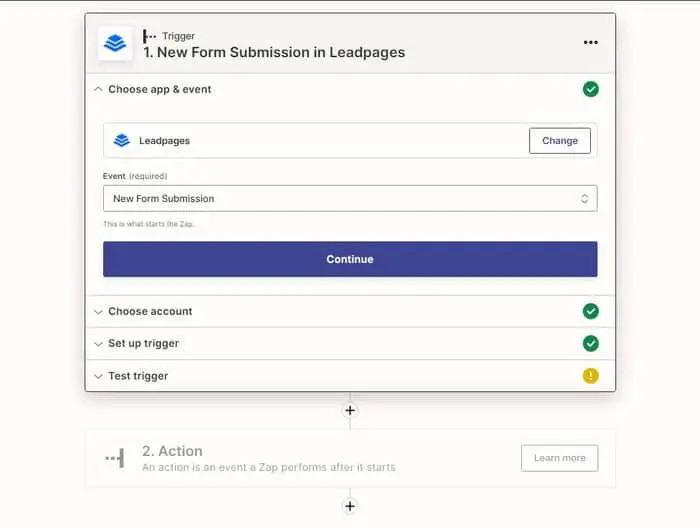Click the Action description text
The width and height of the screenshot is (700, 528).
(x=269, y=467)
